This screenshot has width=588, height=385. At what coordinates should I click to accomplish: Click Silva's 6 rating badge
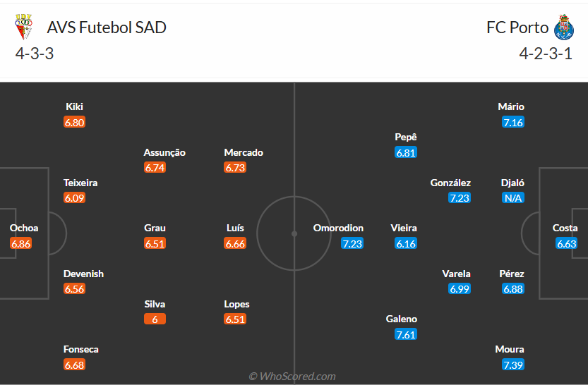(x=155, y=319)
